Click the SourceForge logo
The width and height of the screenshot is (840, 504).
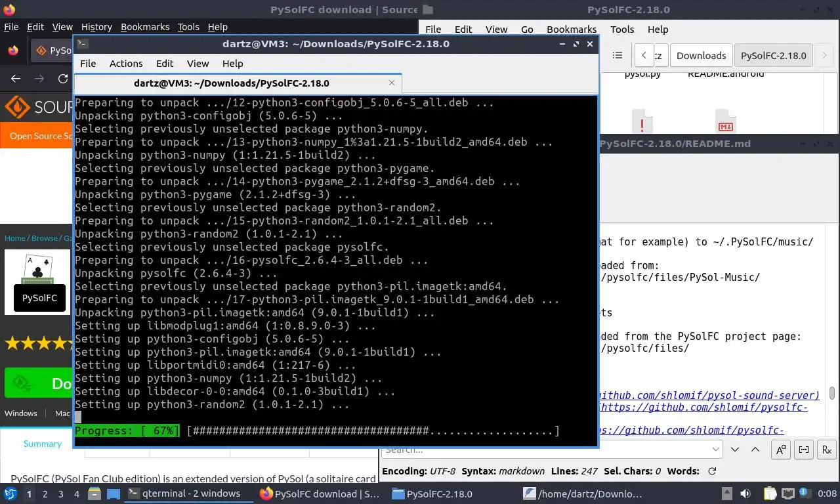coord(38,107)
